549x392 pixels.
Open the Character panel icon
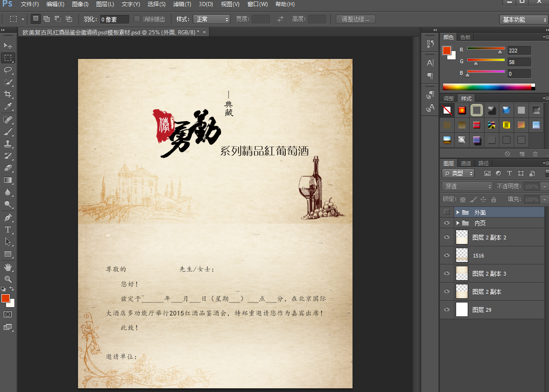430,63
